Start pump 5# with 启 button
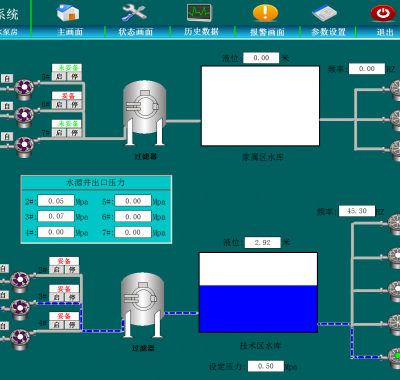400x380 pixels. point(59,76)
